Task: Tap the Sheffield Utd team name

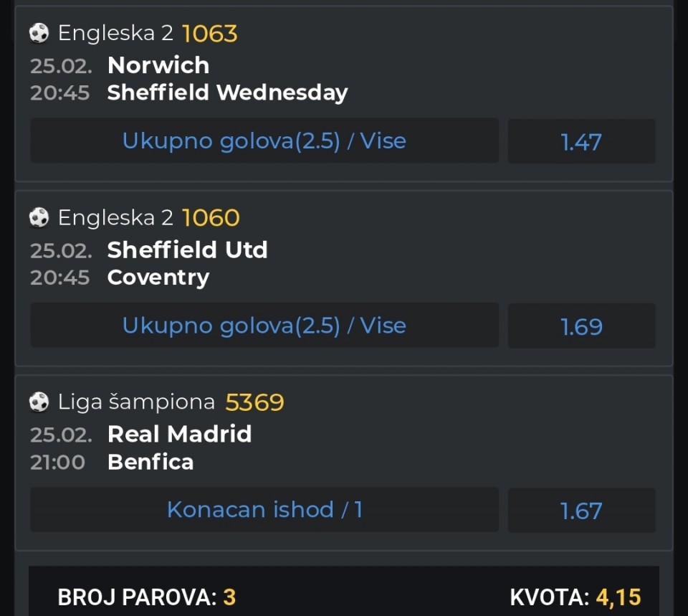Action: pyautogui.click(x=187, y=250)
